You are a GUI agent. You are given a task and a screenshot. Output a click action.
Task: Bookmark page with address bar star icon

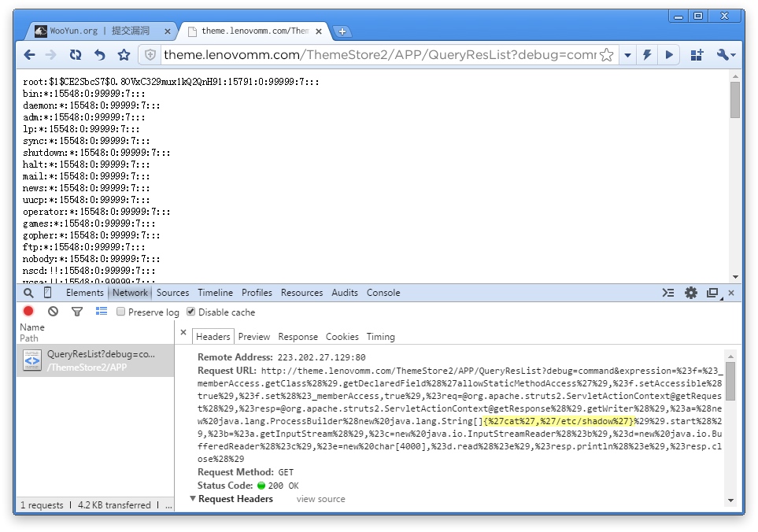tap(606, 55)
